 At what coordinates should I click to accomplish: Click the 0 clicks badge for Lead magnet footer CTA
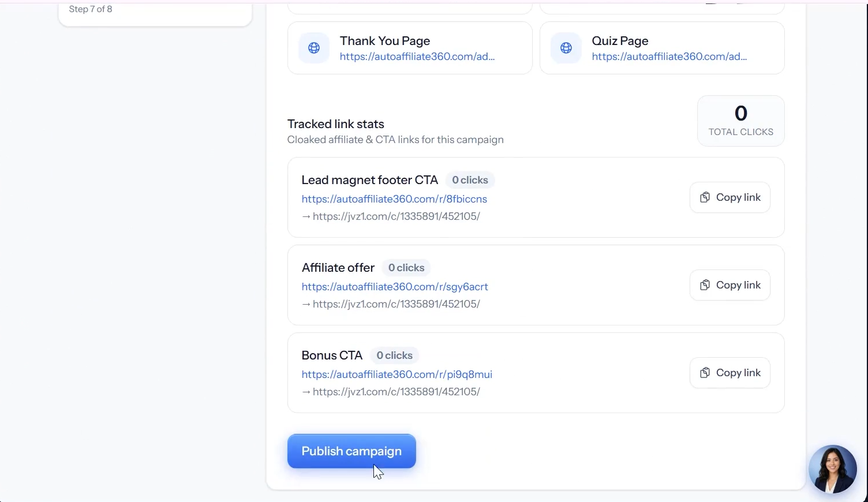(x=470, y=180)
